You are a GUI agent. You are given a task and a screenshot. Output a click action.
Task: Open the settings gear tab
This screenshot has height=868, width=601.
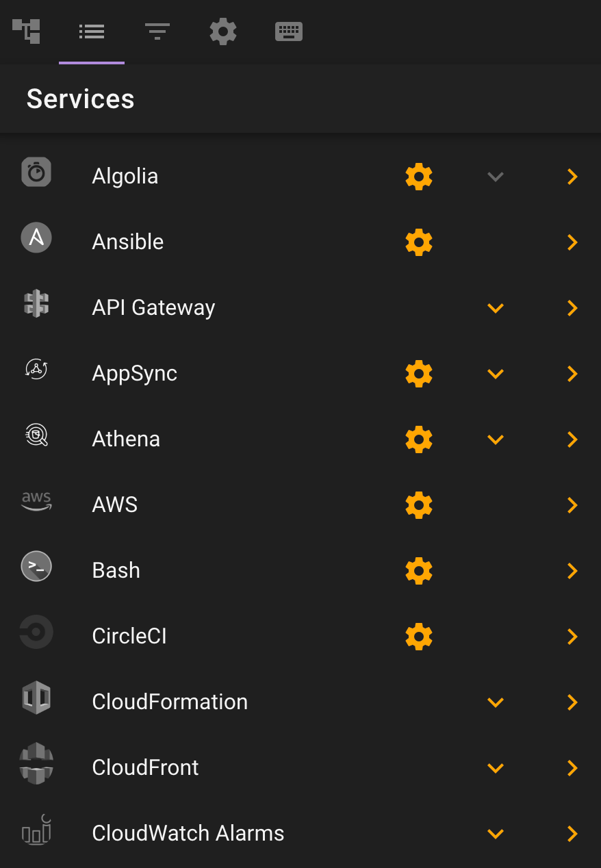tap(223, 31)
